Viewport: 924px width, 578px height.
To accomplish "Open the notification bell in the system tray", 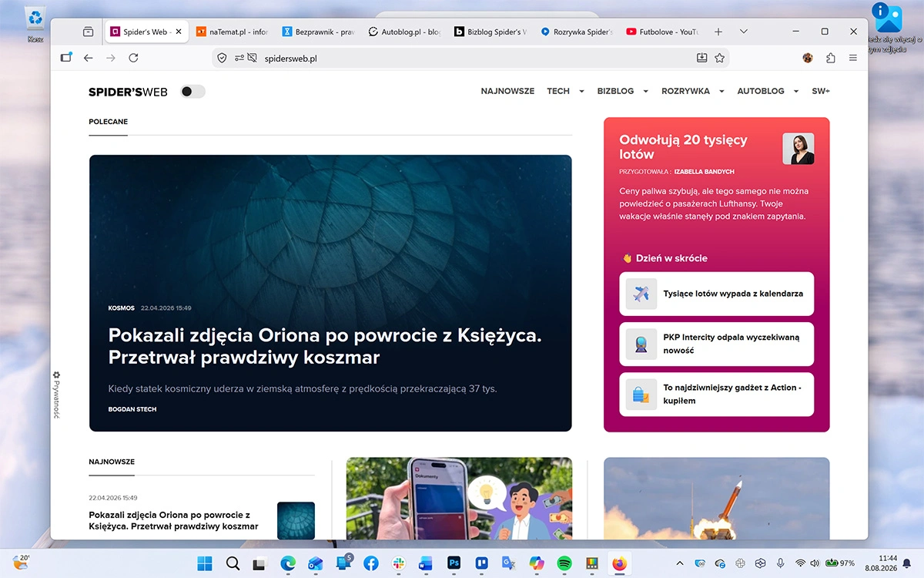I will [x=906, y=563].
